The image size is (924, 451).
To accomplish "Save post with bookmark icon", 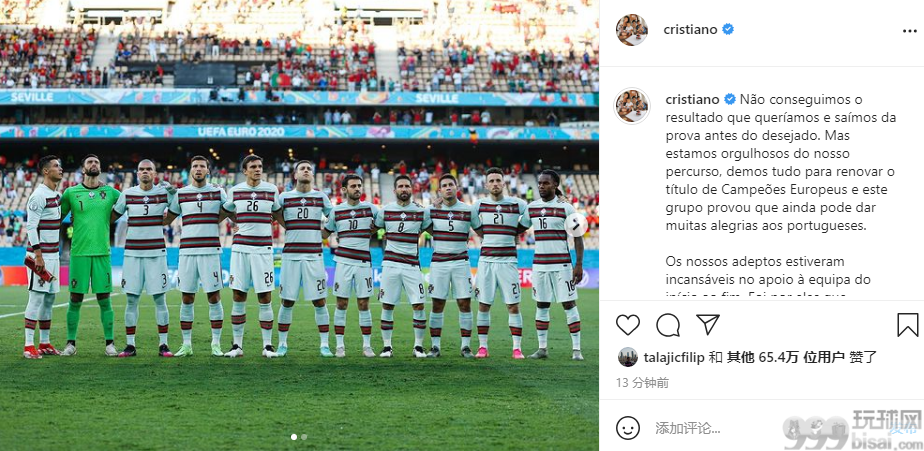I will click(908, 325).
